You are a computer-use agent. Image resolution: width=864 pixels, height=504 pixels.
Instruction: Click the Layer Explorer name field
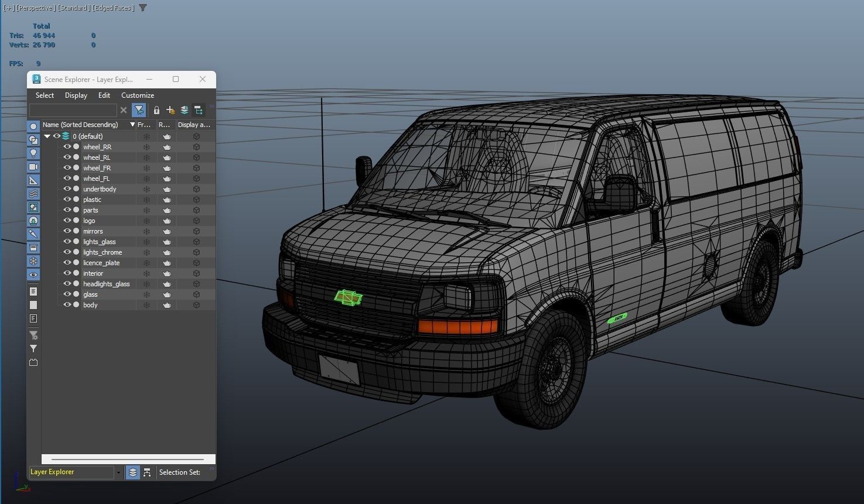pyautogui.click(x=71, y=472)
